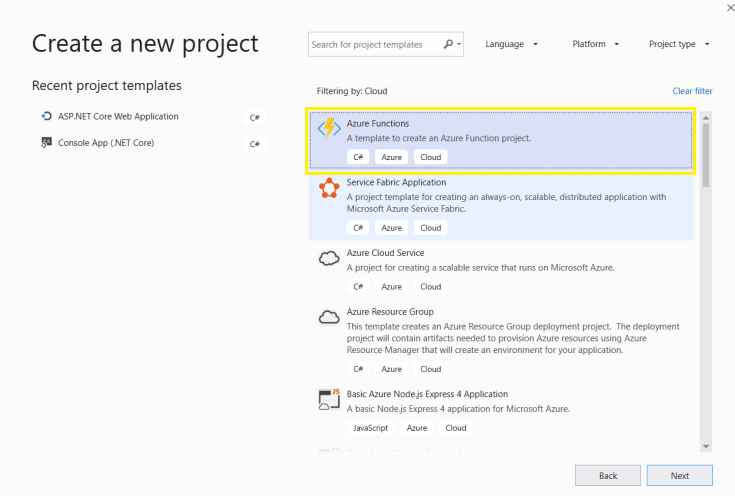Image resolution: width=735 pixels, height=496 pixels.
Task: Open the Platform filter dropdown
Action: click(x=595, y=44)
